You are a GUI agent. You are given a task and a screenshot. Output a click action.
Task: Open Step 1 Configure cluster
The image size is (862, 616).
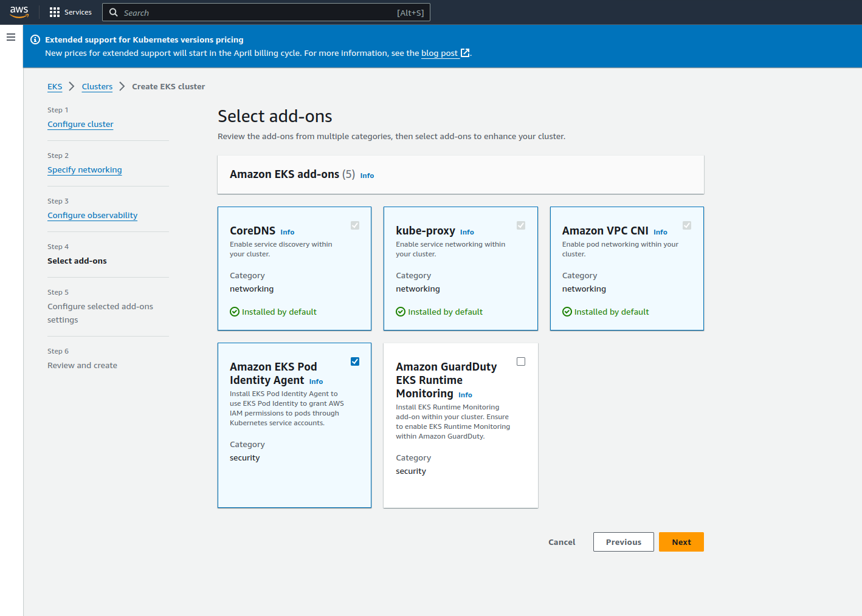[x=80, y=124]
